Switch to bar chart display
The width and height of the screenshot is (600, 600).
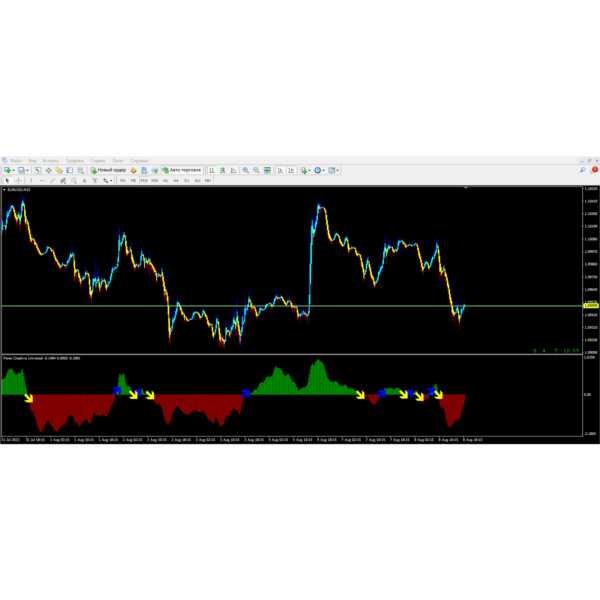(212, 170)
